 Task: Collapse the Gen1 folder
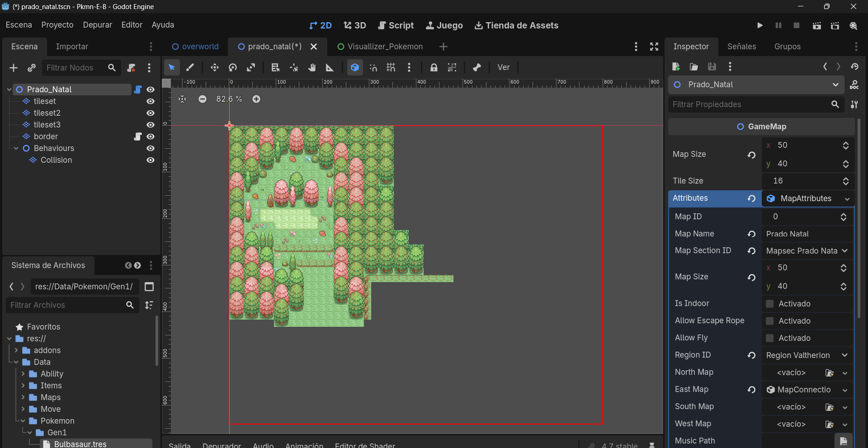[30, 433]
